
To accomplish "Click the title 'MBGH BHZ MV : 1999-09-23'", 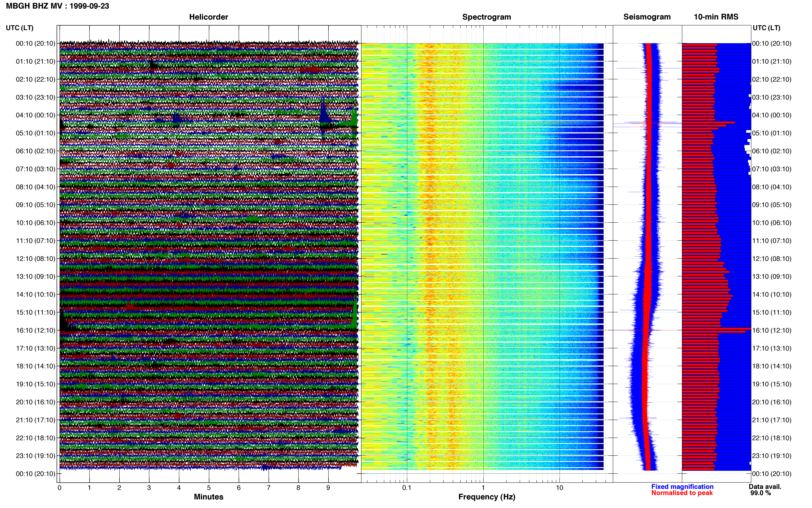I will coord(57,6).
